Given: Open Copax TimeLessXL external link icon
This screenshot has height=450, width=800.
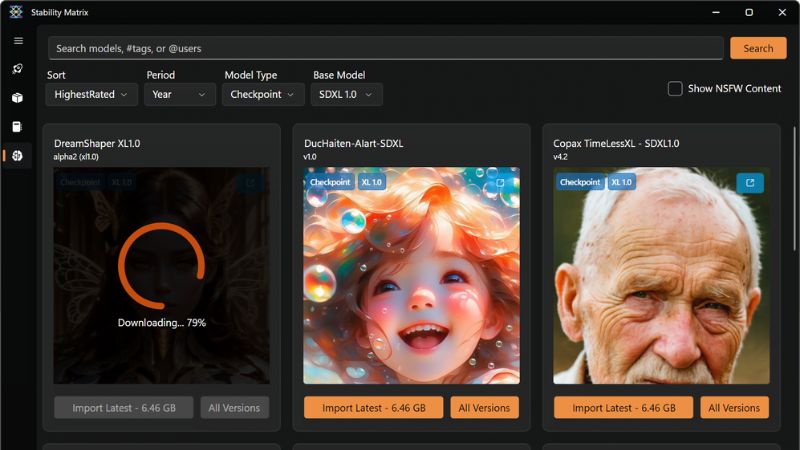Looking at the screenshot, I should (750, 183).
